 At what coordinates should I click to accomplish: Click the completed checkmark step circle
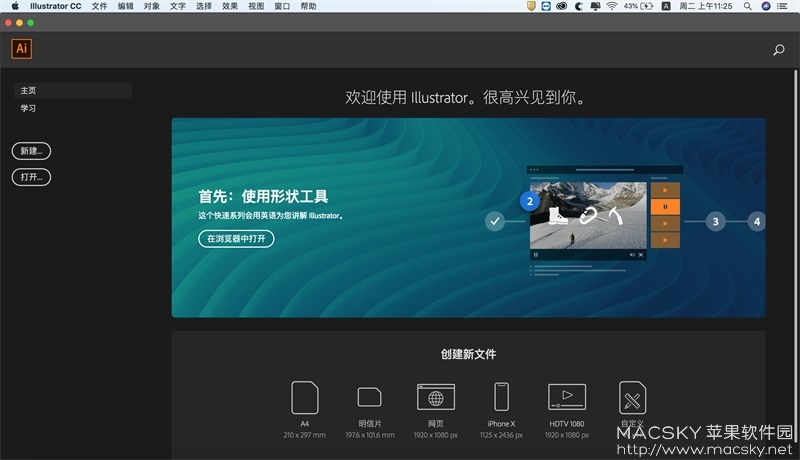pos(494,221)
